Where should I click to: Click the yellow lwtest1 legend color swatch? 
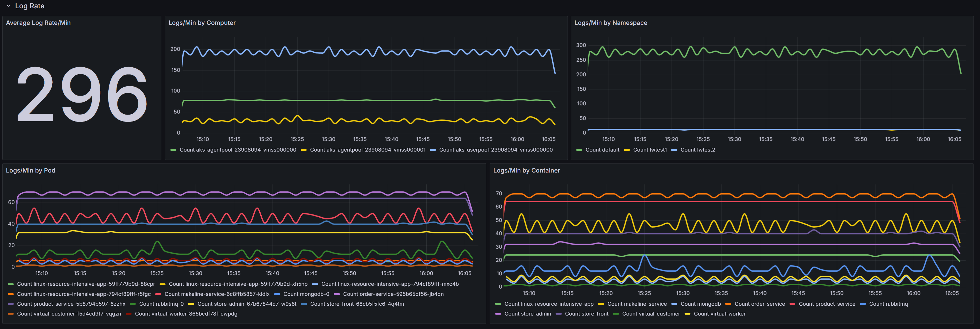pos(627,150)
